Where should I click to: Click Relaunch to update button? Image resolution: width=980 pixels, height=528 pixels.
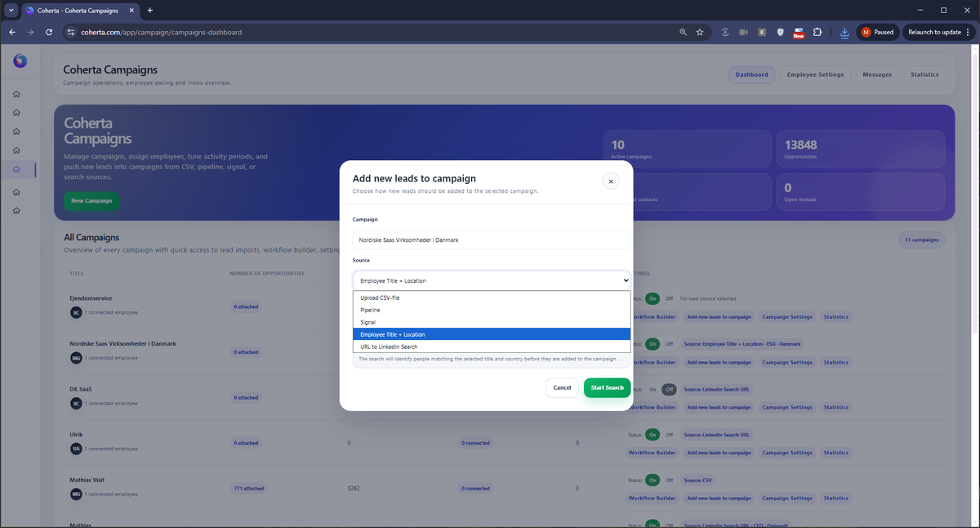coord(934,32)
